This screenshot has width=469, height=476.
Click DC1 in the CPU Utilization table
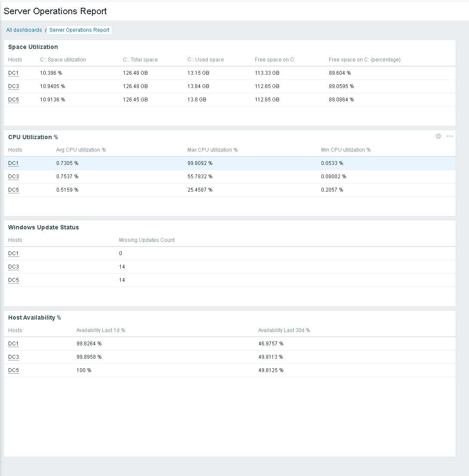pyautogui.click(x=13, y=163)
